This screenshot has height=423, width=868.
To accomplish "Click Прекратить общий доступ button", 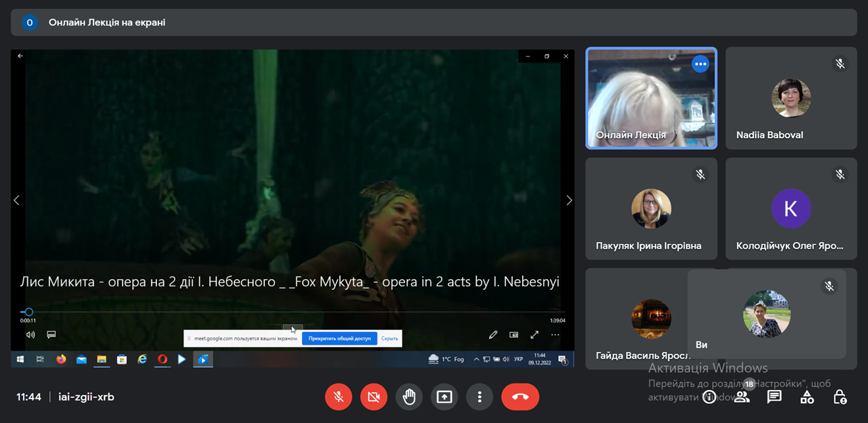I will (x=339, y=338).
